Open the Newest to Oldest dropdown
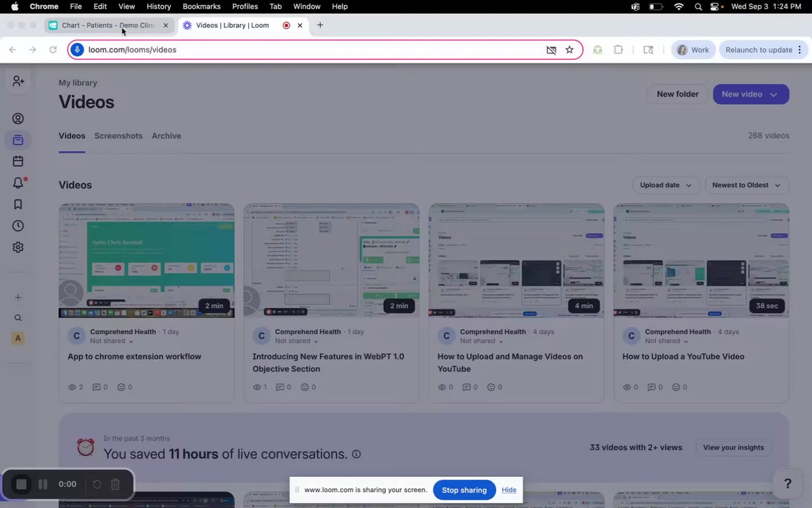812x508 pixels. click(747, 185)
